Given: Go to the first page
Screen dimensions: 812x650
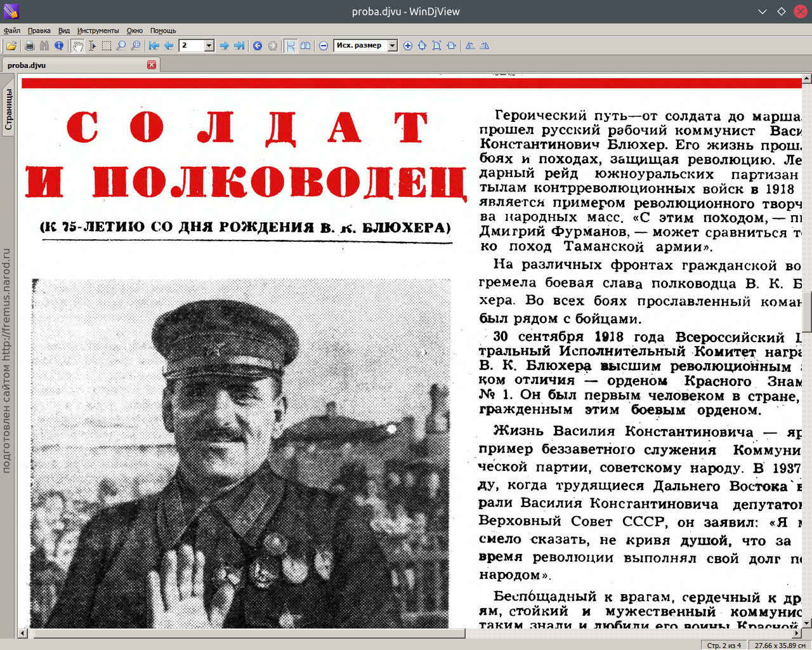Looking at the screenshot, I should pyautogui.click(x=154, y=46).
